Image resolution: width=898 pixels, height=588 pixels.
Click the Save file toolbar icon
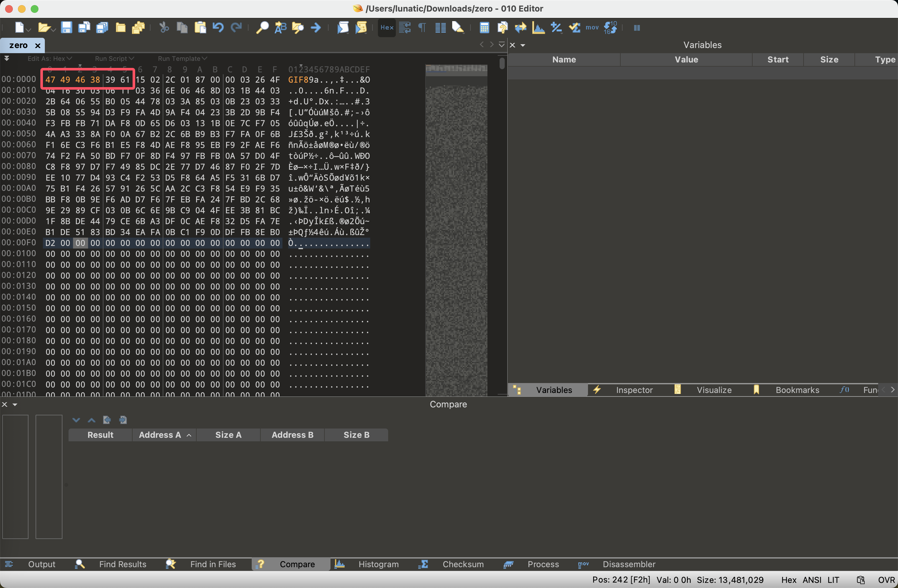pyautogui.click(x=66, y=28)
